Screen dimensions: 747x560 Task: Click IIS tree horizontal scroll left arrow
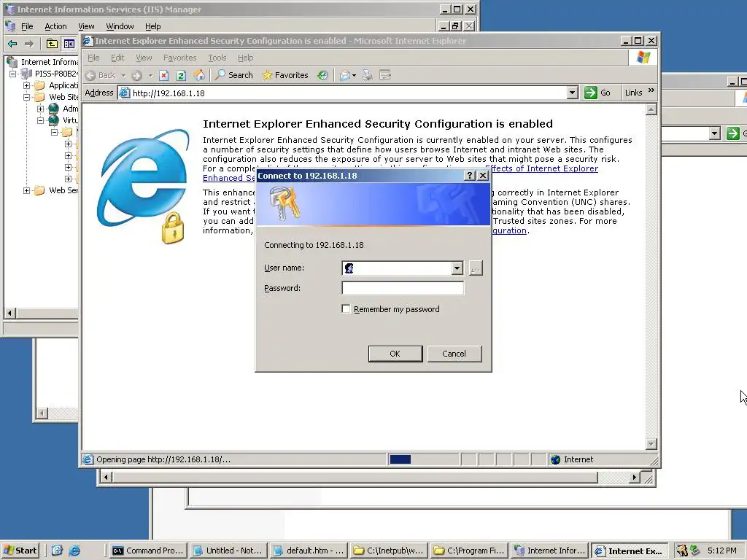click(x=9, y=313)
